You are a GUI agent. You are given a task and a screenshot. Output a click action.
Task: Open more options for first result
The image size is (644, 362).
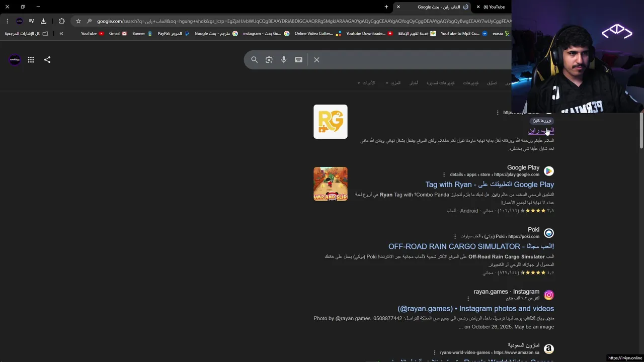pos(498,113)
